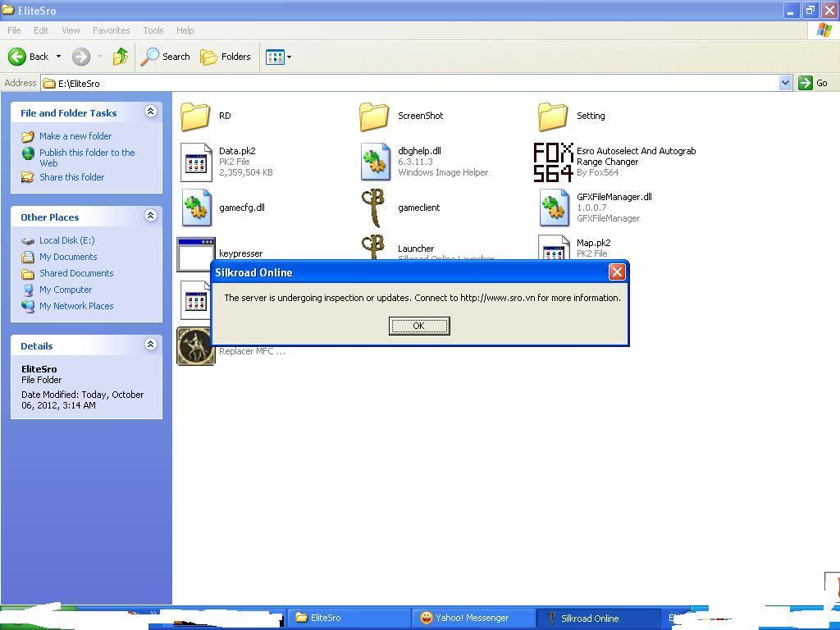Viewport: 840px width, 630px height.
Task: Select the gamecfg.dll file name
Action: pos(242,208)
